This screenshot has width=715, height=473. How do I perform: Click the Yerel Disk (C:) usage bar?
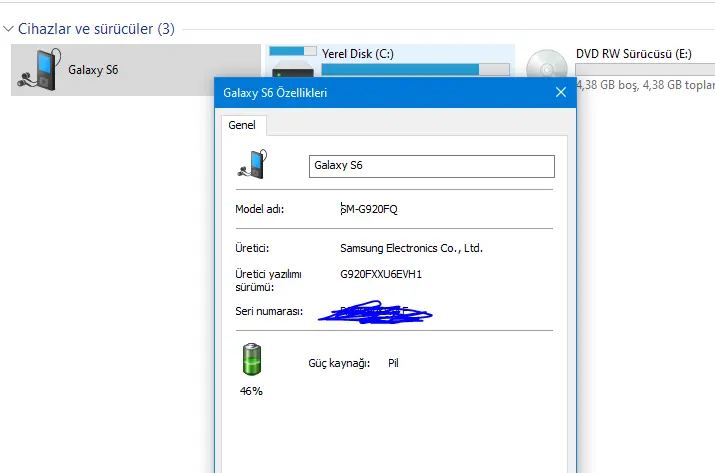point(415,69)
